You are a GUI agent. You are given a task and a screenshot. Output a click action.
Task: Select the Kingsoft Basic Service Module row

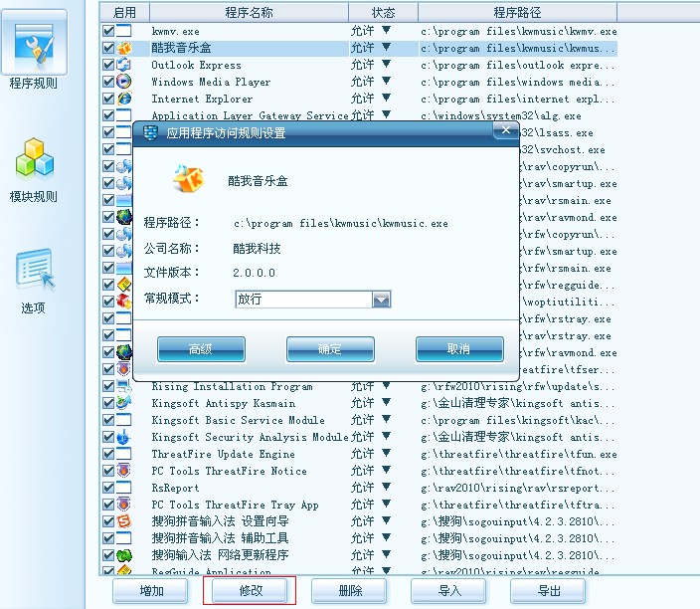359,421
